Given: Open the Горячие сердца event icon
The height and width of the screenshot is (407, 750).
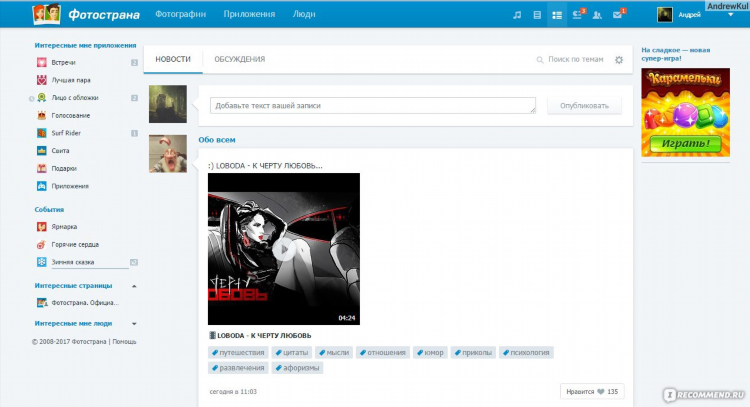Looking at the screenshot, I should click(42, 244).
